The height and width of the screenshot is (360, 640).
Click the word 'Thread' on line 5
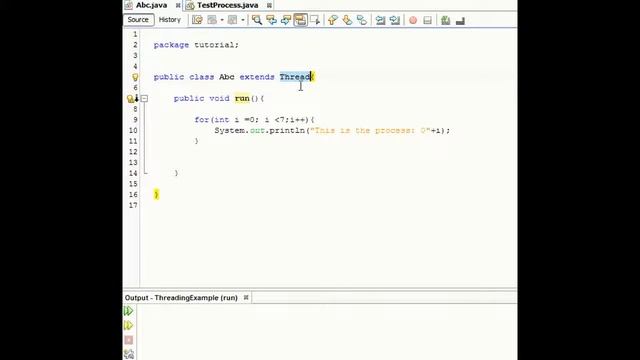click(295, 77)
